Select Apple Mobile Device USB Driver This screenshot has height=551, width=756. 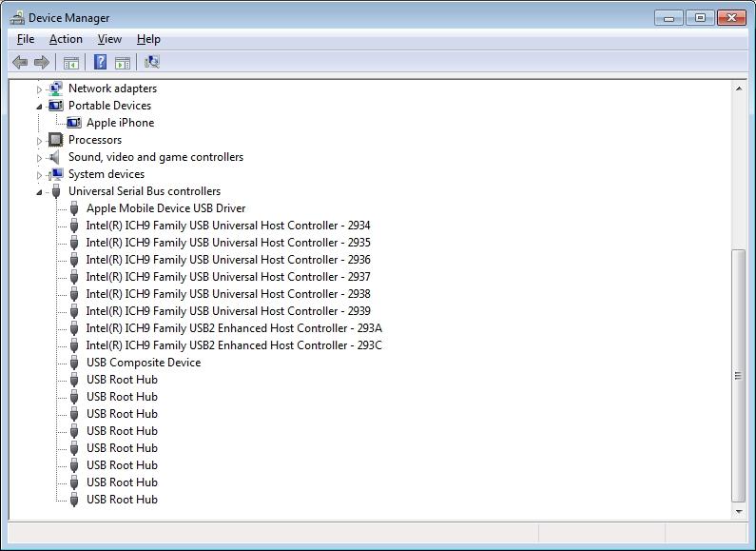click(165, 208)
